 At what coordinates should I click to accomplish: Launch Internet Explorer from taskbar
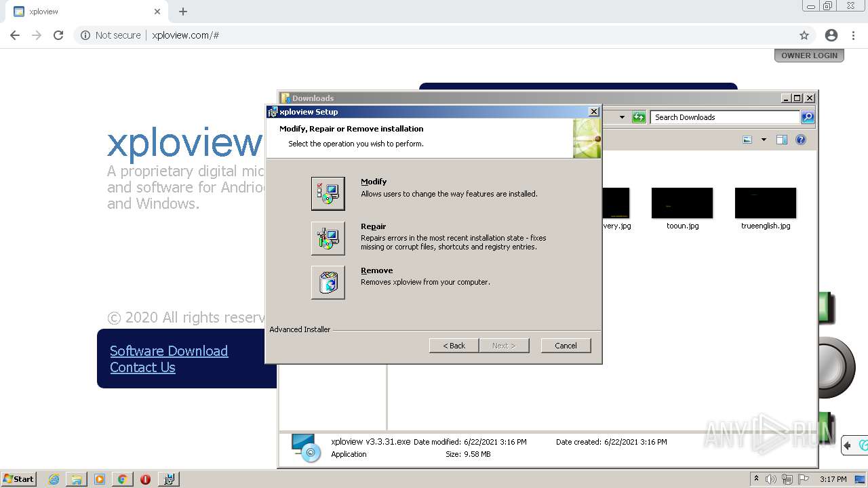pyautogui.click(x=54, y=479)
